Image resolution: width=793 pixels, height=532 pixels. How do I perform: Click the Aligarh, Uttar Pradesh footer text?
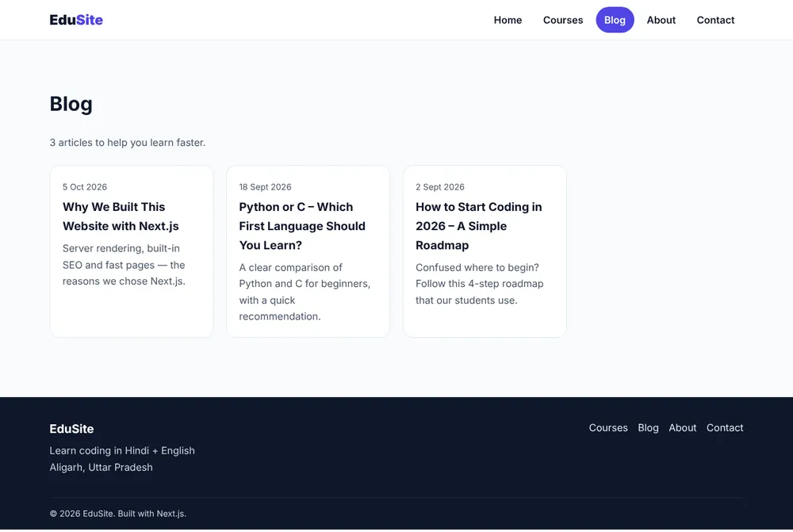[x=102, y=467]
